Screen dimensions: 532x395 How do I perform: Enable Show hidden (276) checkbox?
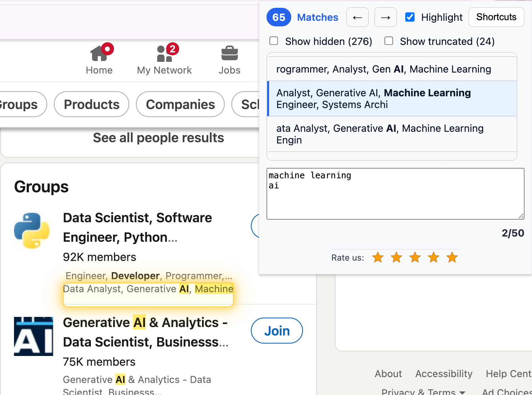(x=274, y=41)
